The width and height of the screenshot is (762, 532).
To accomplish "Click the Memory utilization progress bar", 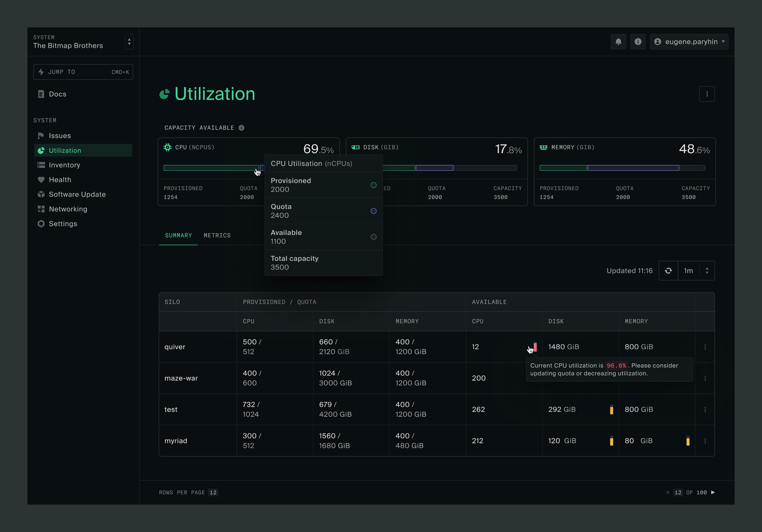I will [622, 168].
